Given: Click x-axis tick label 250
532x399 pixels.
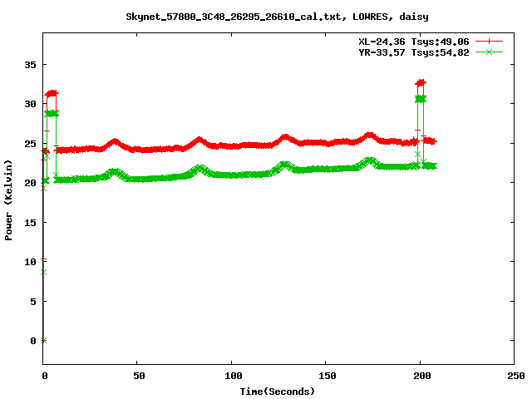Looking at the screenshot, I should 516,376.
